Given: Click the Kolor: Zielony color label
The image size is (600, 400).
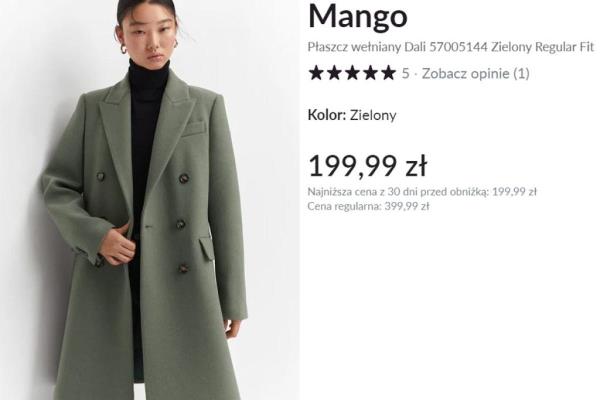Looking at the screenshot, I should coord(352,115).
